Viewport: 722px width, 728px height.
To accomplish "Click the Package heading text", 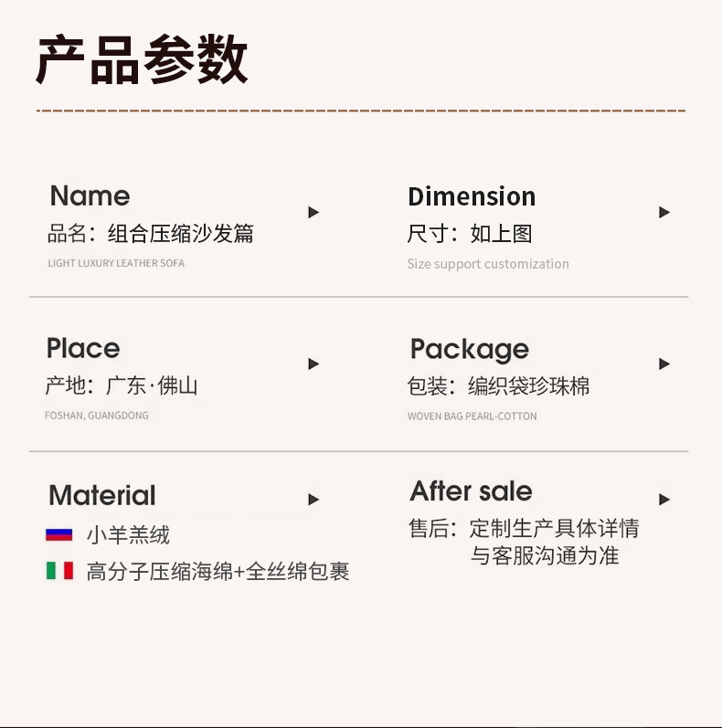I will click(x=469, y=349).
